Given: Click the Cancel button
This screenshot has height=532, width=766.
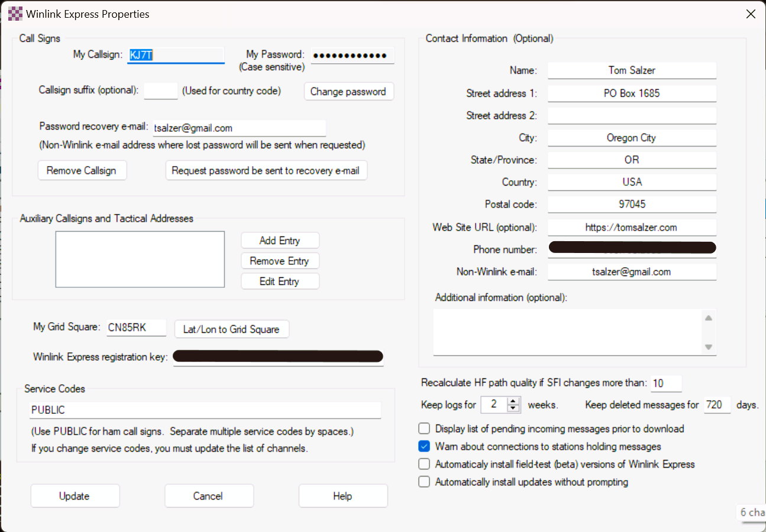Looking at the screenshot, I should 209,495.
